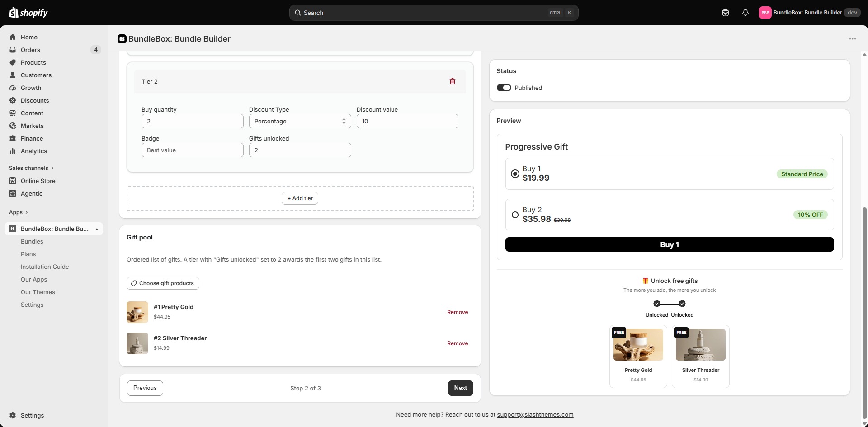Click the Shopify logo

coord(28,13)
